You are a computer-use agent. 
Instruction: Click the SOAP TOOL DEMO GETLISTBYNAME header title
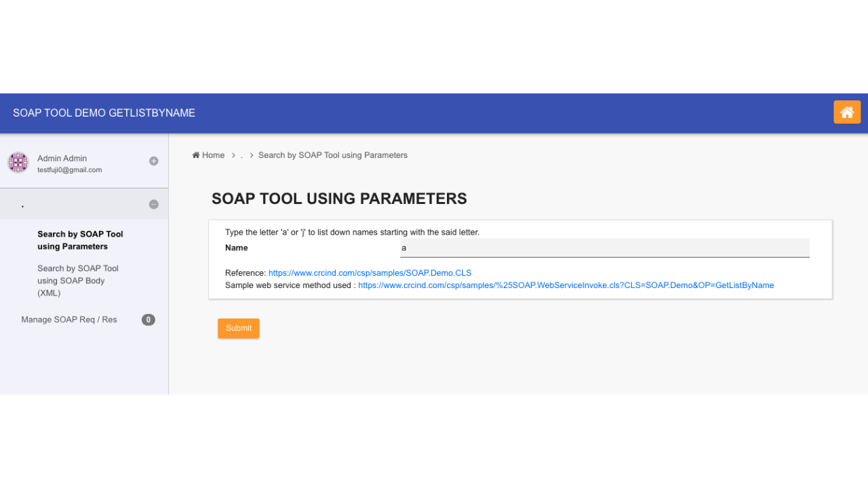click(104, 113)
